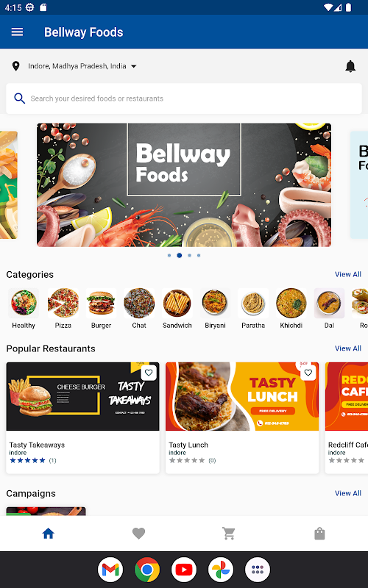
Task: Jump to the third banner slide dot
Action: coord(189,255)
